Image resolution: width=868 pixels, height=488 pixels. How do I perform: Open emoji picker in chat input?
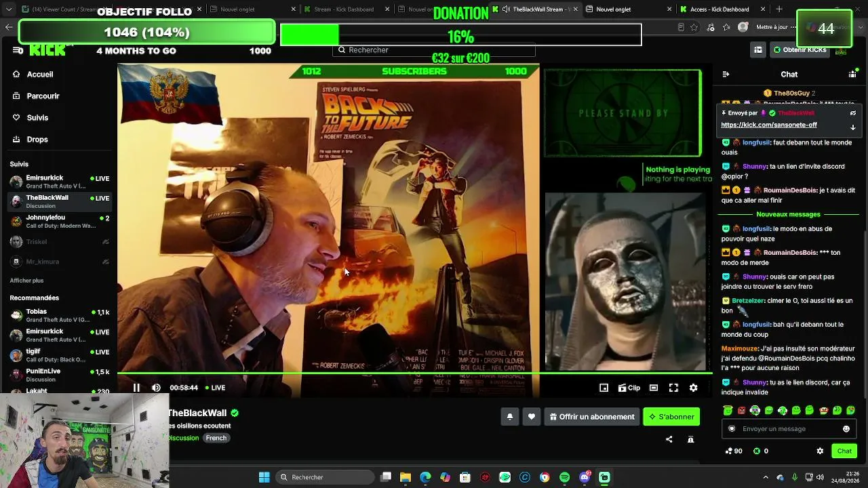(x=846, y=429)
